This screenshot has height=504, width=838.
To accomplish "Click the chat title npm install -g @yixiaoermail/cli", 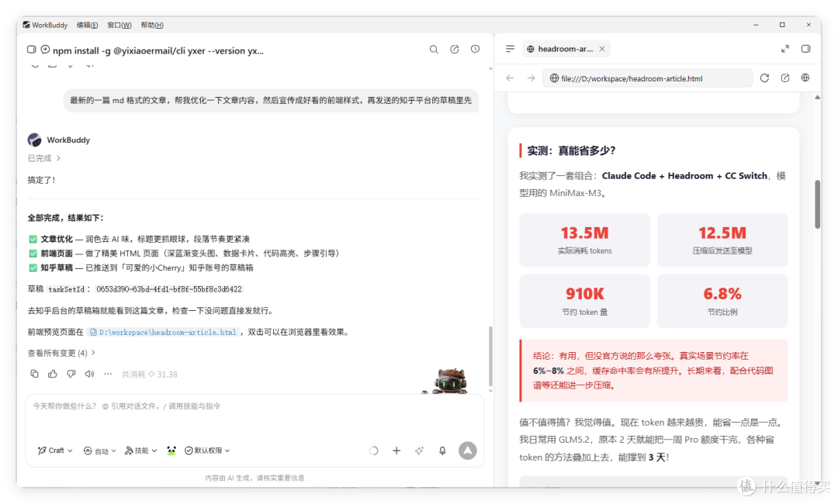I will click(x=158, y=50).
